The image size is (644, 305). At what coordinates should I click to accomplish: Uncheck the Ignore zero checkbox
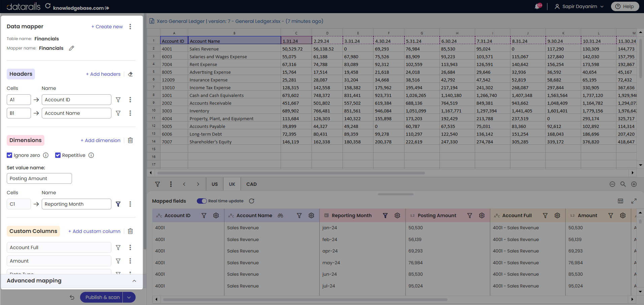(x=9, y=155)
